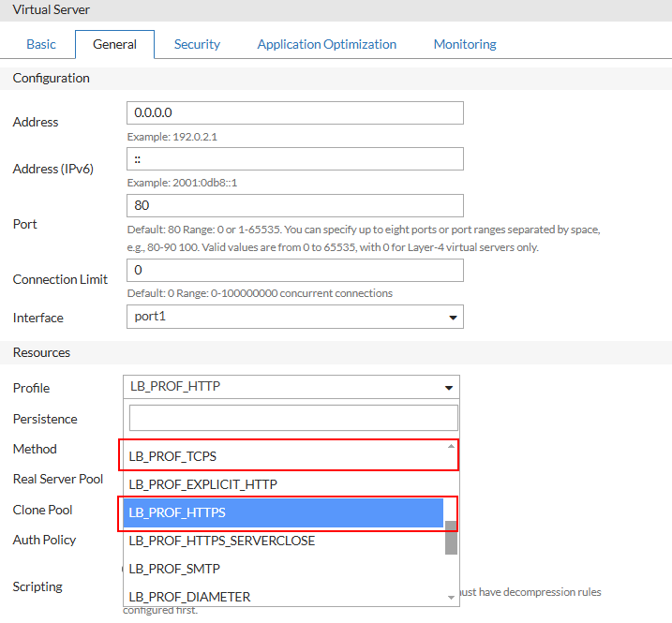The image size is (672, 623).
Task: Focus the Address (IPv6) field
Action: tap(294, 159)
